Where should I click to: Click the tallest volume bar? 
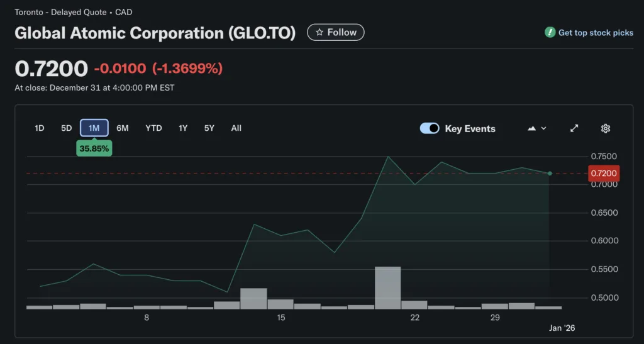coord(387,287)
